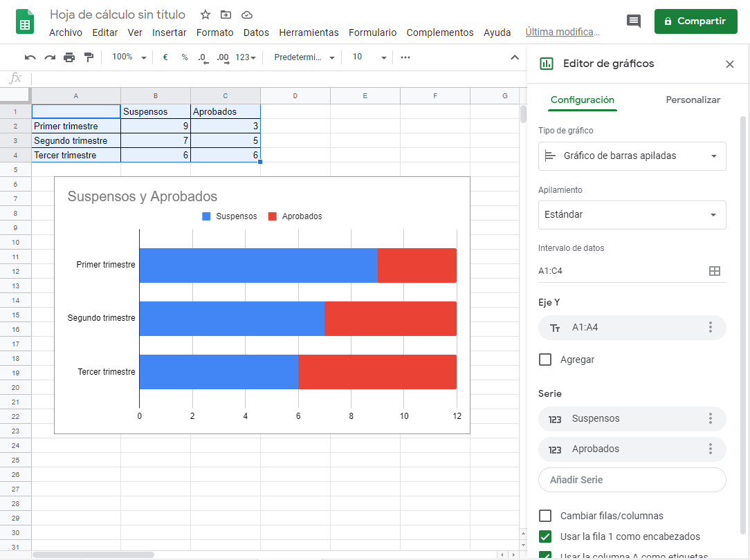
Task: Click the redo arrow in toolbar
Action: coord(50,57)
